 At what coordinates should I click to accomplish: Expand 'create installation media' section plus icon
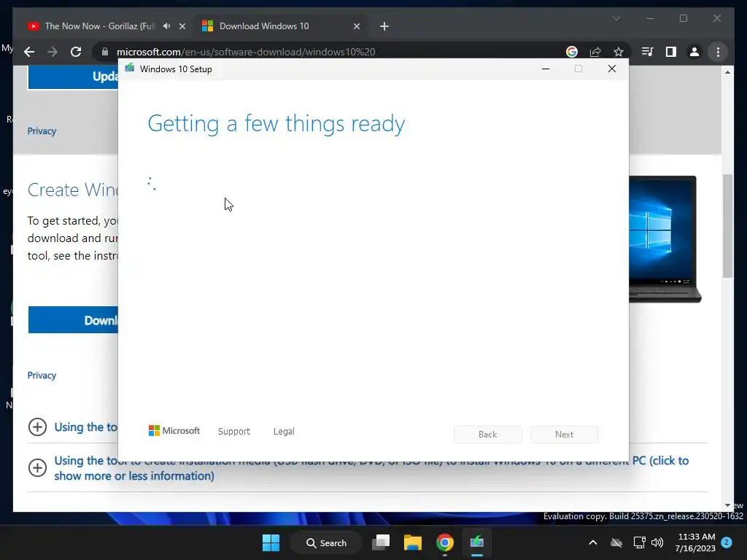38,467
